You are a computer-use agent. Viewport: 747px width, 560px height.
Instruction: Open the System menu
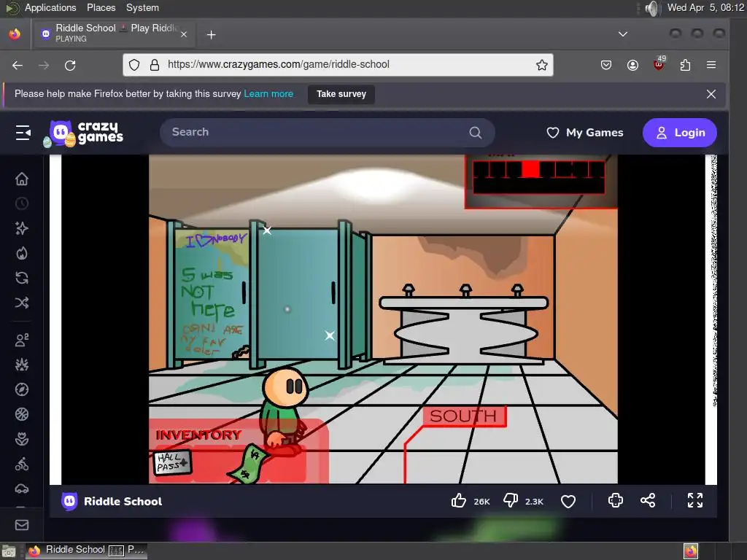(x=142, y=7)
